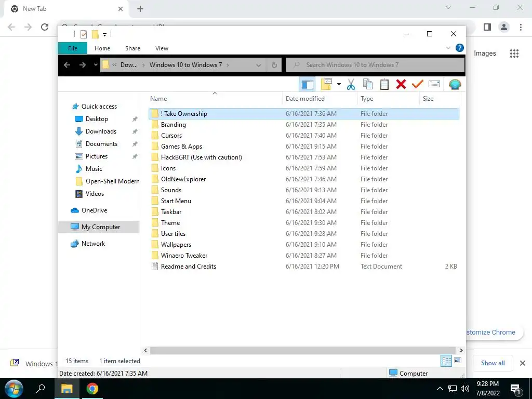Viewport: 532px width, 399px height.
Task: Open Customize Quick Access Toolbar dropdown
Action: pos(104,35)
